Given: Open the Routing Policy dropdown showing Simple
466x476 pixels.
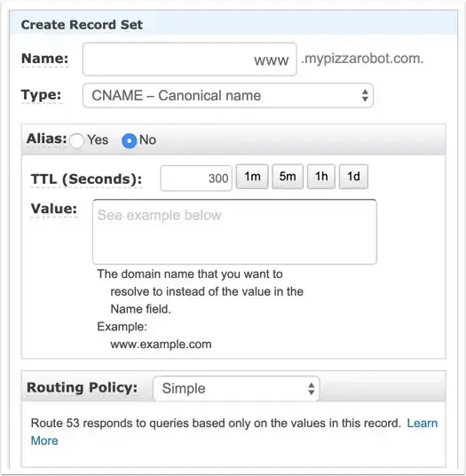Looking at the screenshot, I should tap(236, 388).
